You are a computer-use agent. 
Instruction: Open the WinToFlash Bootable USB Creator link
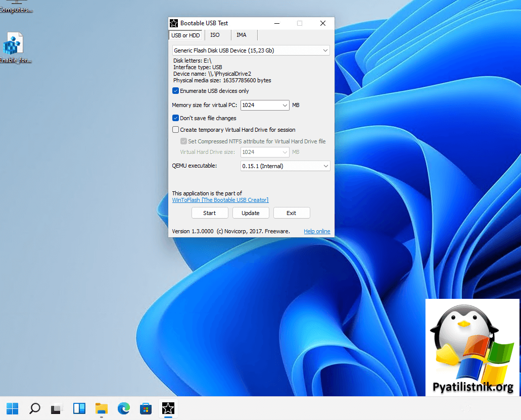[220, 200]
